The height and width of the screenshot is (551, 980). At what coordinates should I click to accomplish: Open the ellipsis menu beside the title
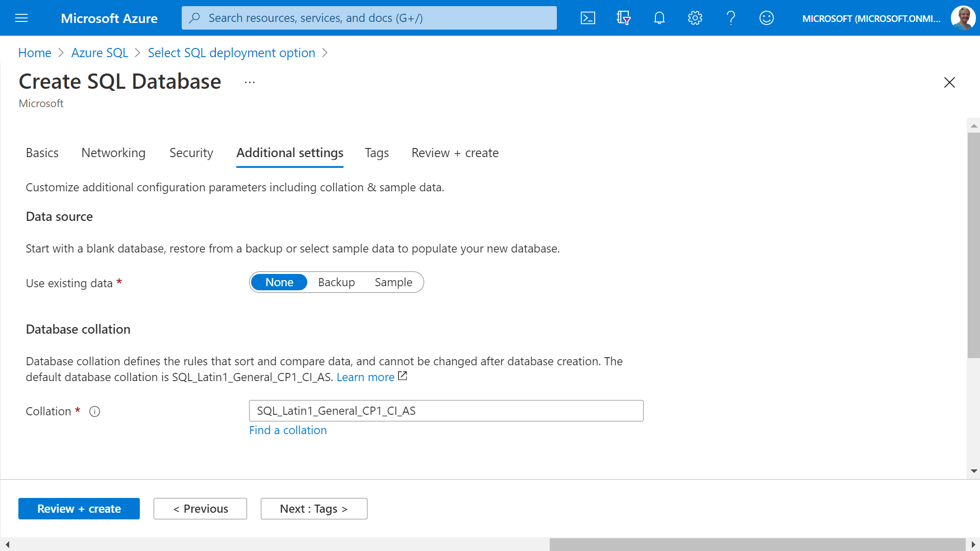pyautogui.click(x=250, y=82)
